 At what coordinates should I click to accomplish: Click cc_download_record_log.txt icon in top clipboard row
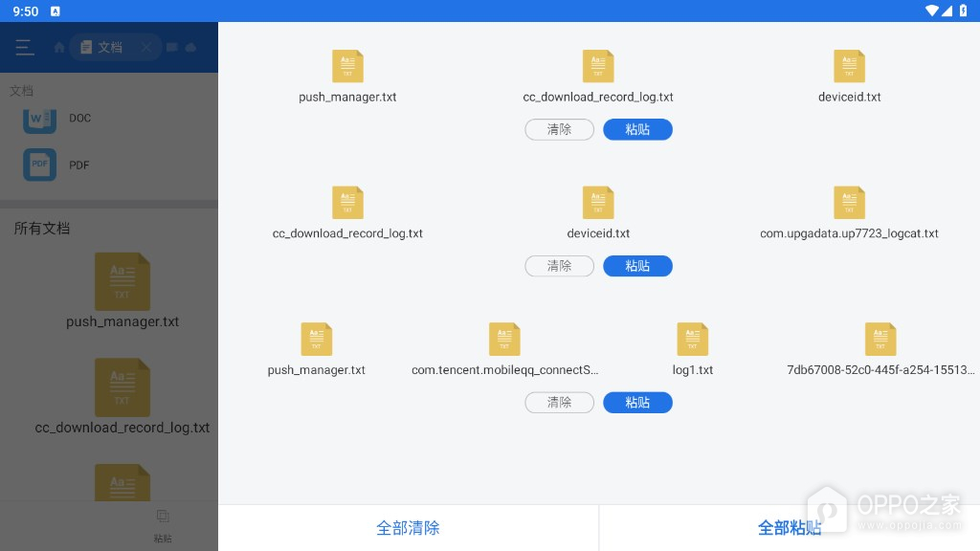[598, 66]
